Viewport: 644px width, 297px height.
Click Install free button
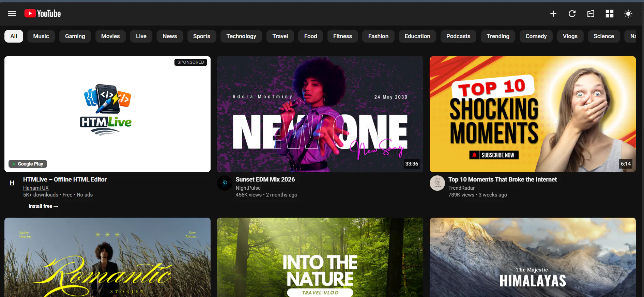tap(43, 206)
